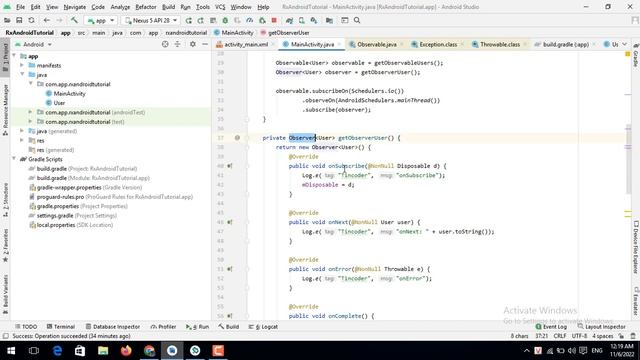Open the Nexus 5 API 28 device dropdown
640x360 pixels.
151,20
